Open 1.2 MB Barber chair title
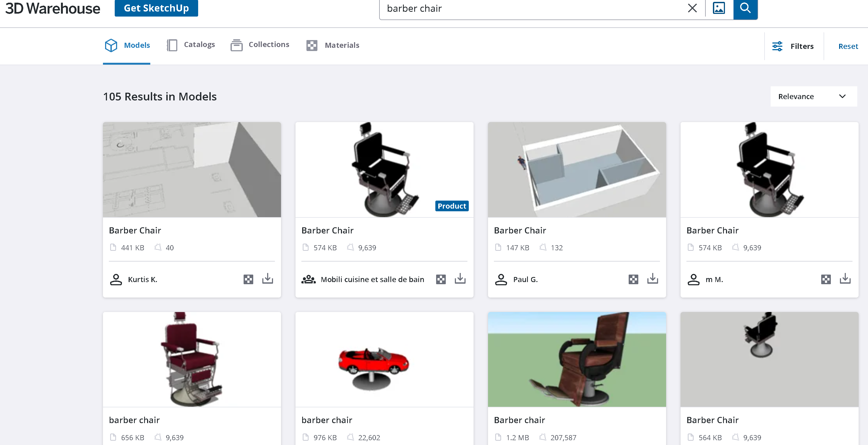868x445 pixels. coord(519,420)
